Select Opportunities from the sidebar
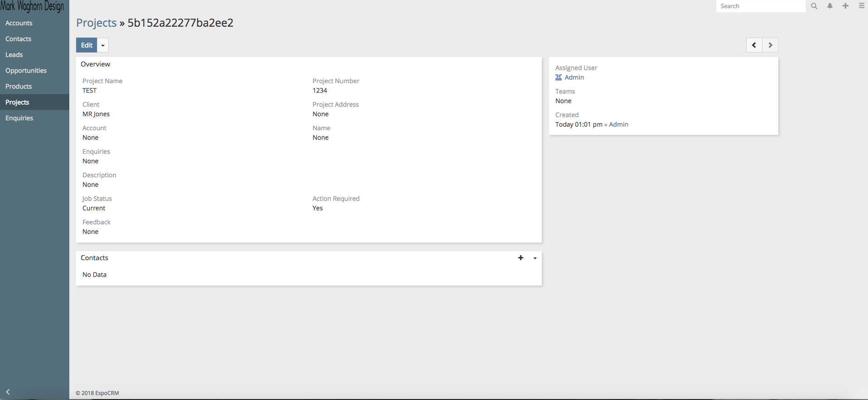Viewport: 868px width, 400px height. click(x=26, y=71)
